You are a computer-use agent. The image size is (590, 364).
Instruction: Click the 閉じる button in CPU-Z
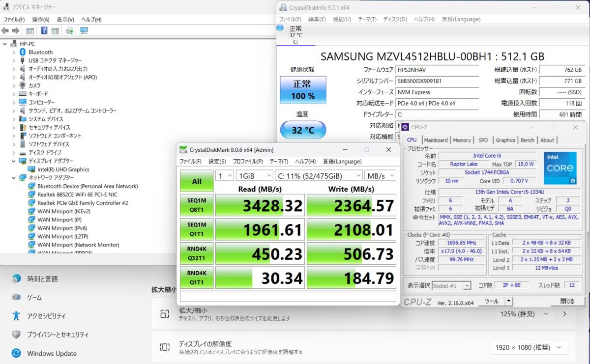(x=567, y=301)
